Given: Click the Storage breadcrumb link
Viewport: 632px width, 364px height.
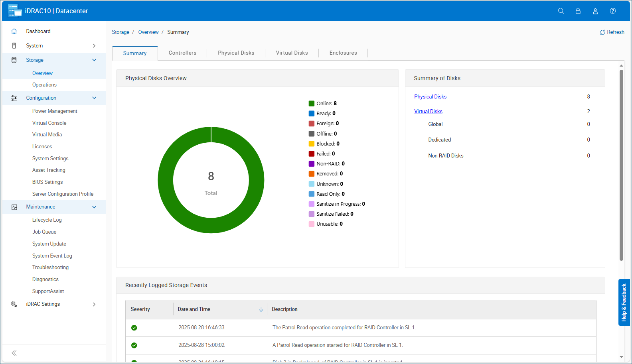Looking at the screenshot, I should click(120, 32).
